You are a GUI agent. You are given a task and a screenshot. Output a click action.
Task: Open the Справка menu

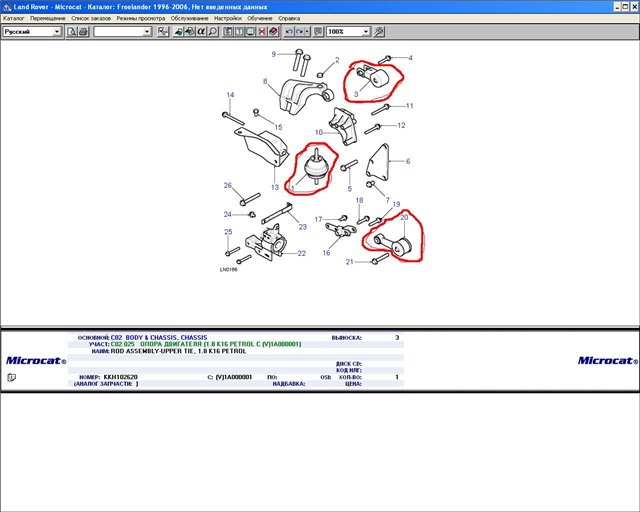(289, 18)
